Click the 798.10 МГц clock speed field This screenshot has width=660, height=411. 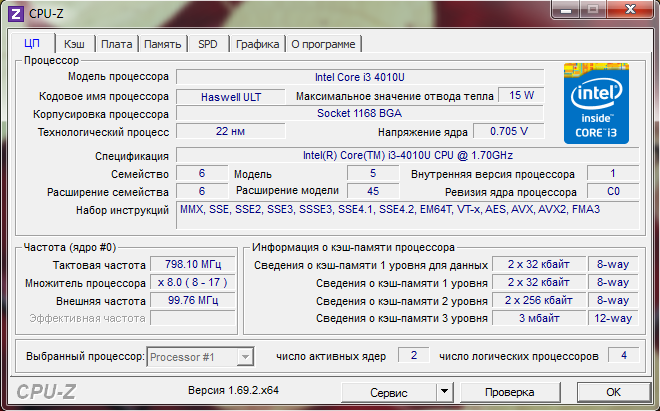[193, 264]
